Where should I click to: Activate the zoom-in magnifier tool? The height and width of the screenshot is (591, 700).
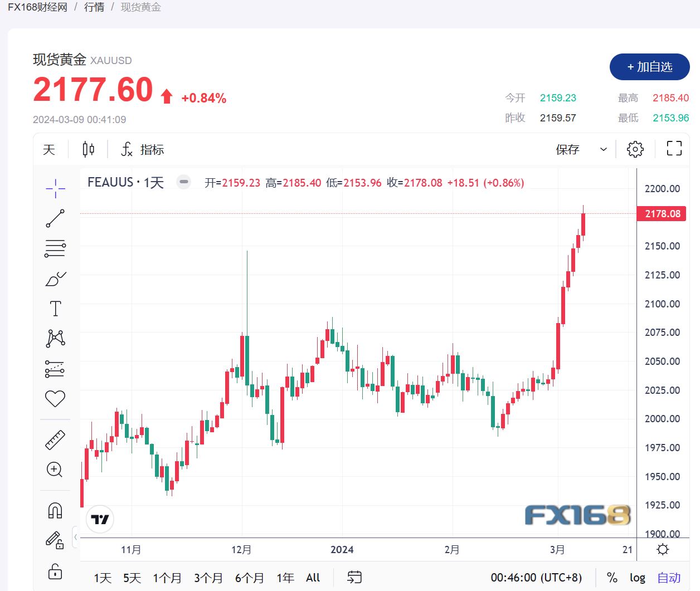(55, 470)
